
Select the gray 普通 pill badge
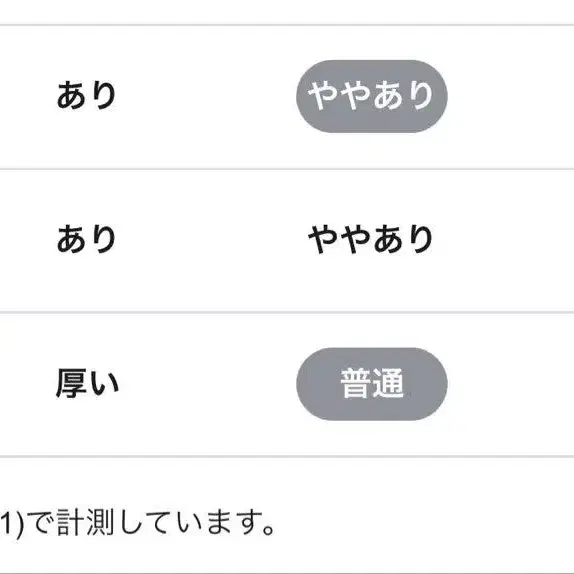point(372,384)
